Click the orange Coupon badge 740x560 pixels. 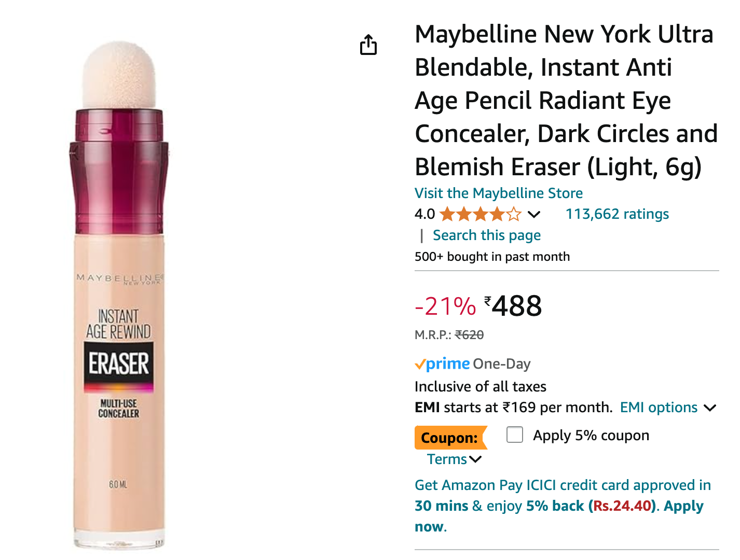pos(451,438)
